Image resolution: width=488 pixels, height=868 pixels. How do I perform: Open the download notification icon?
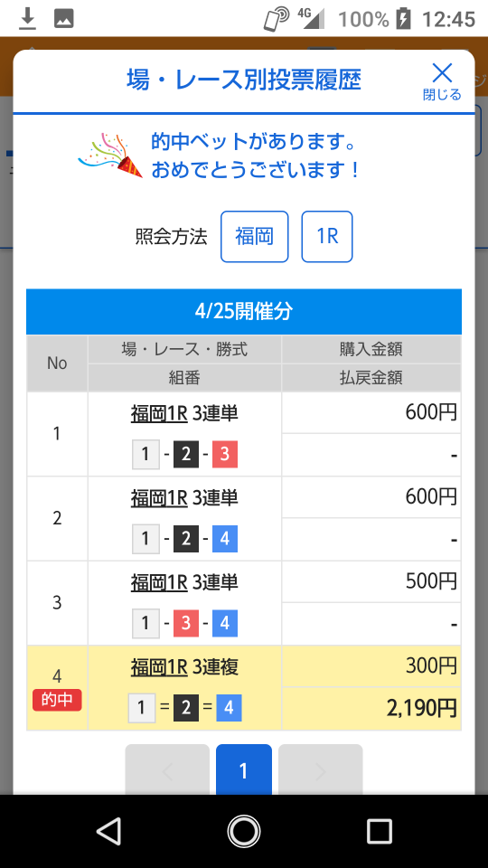[27, 19]
